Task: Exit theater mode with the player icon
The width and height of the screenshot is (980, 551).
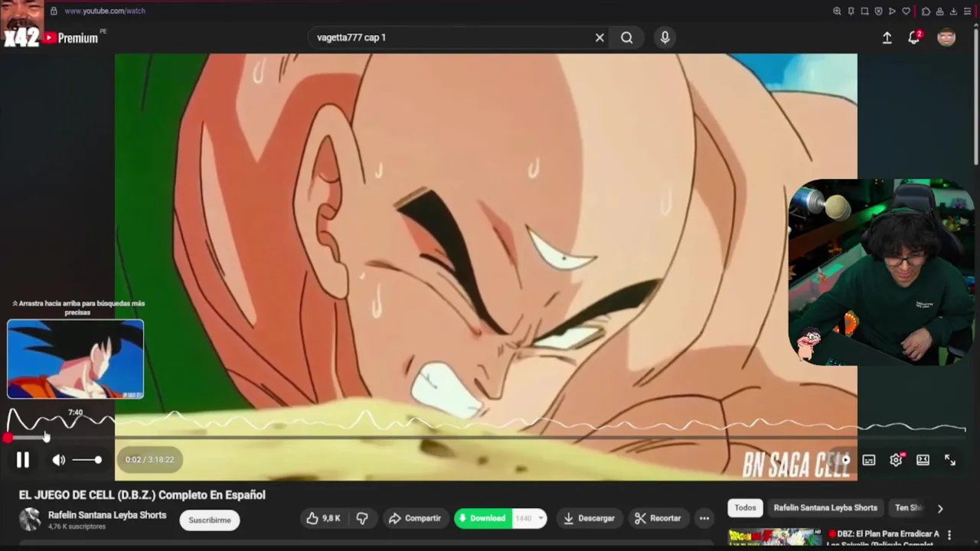Action: coord(923,460)
